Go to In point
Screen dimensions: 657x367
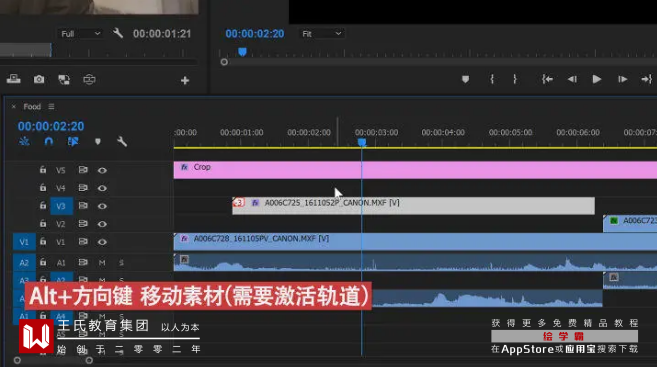[x=547, y=79]
